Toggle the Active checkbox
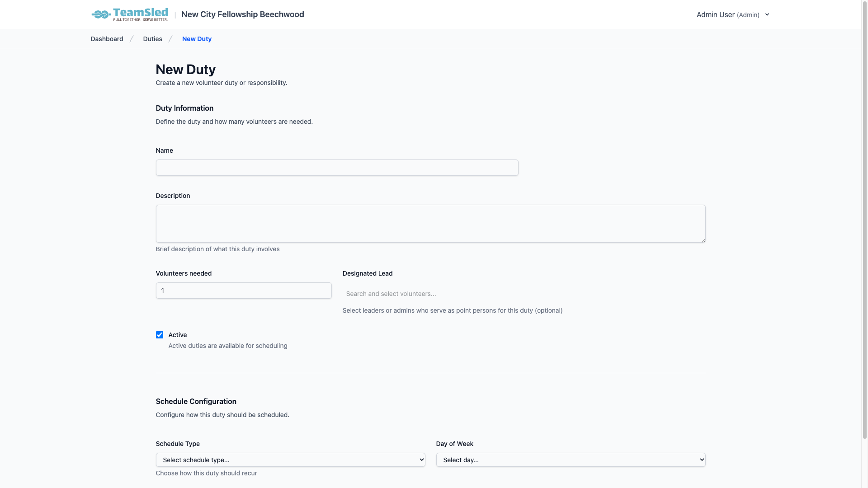Screen dimensions: 868x488 click(160, 335)
